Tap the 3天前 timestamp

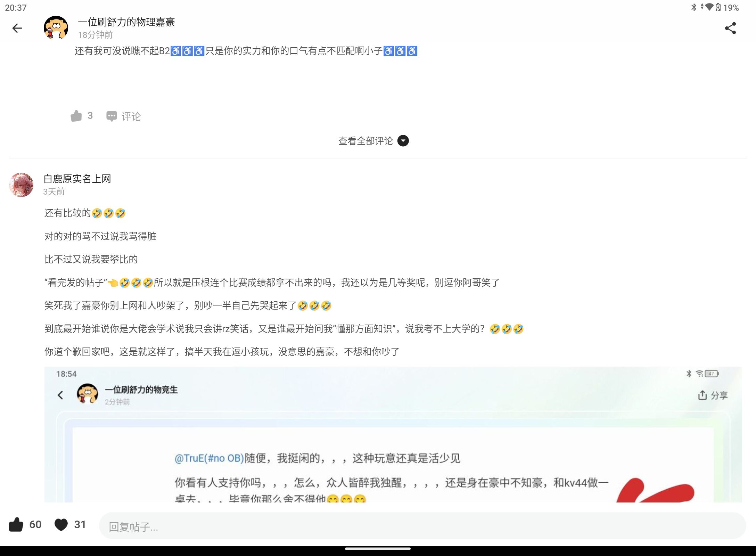54,191
